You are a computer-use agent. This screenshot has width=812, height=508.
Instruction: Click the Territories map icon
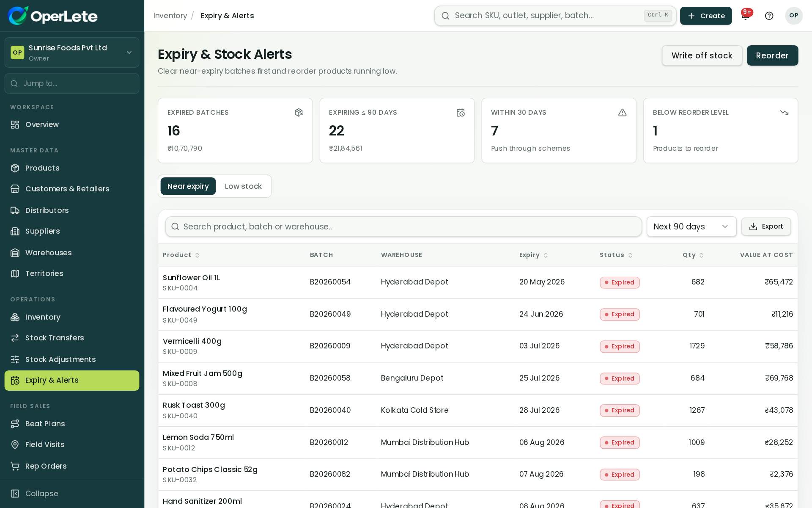point(15,273)
